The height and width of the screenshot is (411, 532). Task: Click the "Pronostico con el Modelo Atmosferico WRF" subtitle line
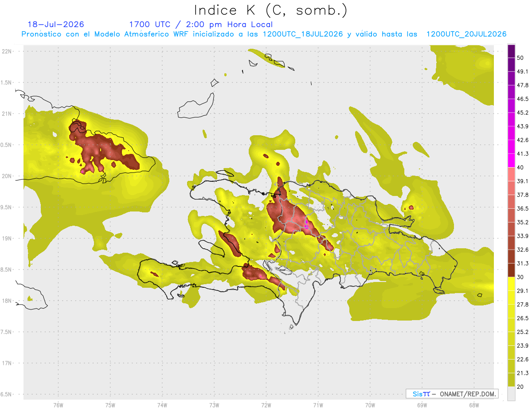(264, 34)
